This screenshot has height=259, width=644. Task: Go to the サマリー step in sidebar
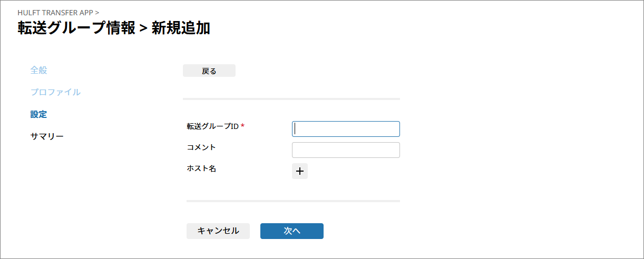coord(47,136)
